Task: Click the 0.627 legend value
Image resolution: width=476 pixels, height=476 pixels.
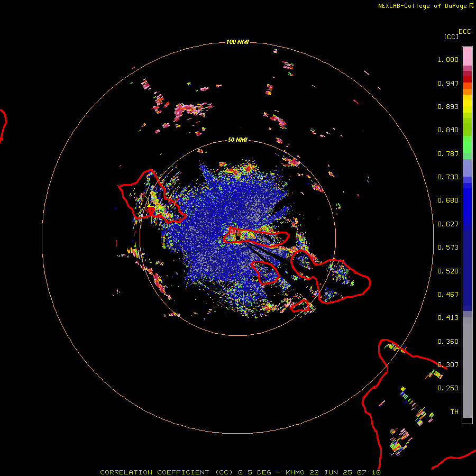Action: coord(448,224)
